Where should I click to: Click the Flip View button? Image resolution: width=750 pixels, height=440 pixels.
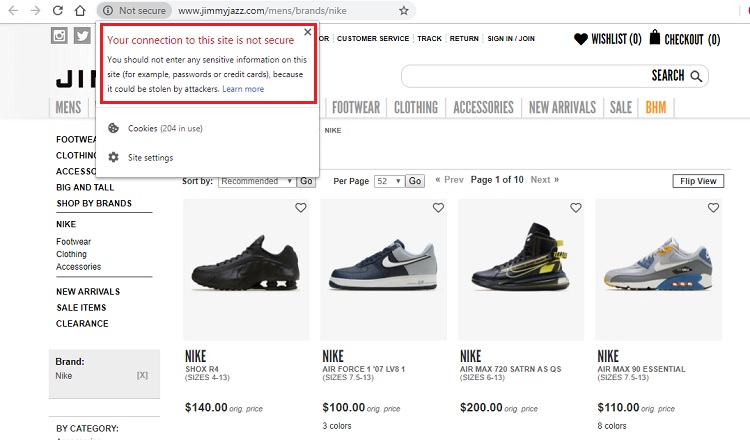point(698,181)
